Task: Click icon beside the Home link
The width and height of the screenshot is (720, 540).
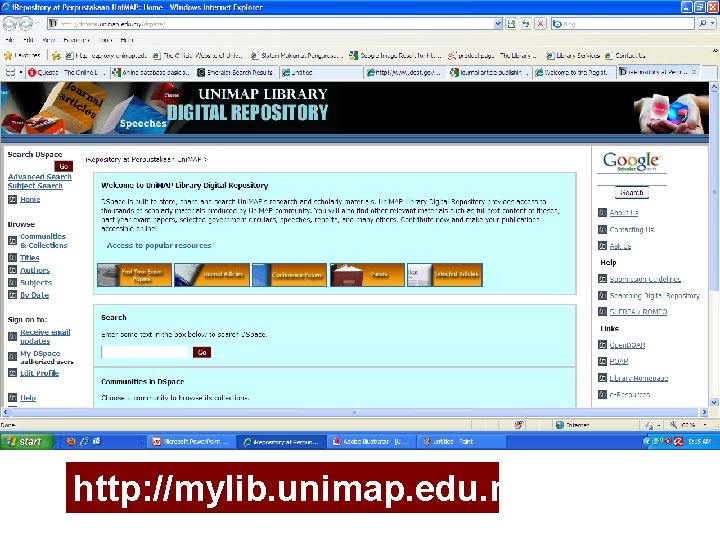Action: (x=13, y=199)
